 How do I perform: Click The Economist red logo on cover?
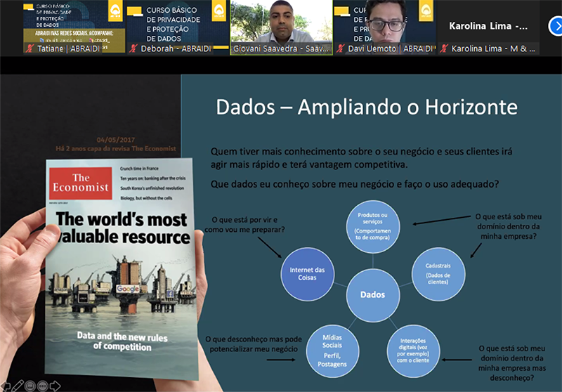tap(81, 183)
